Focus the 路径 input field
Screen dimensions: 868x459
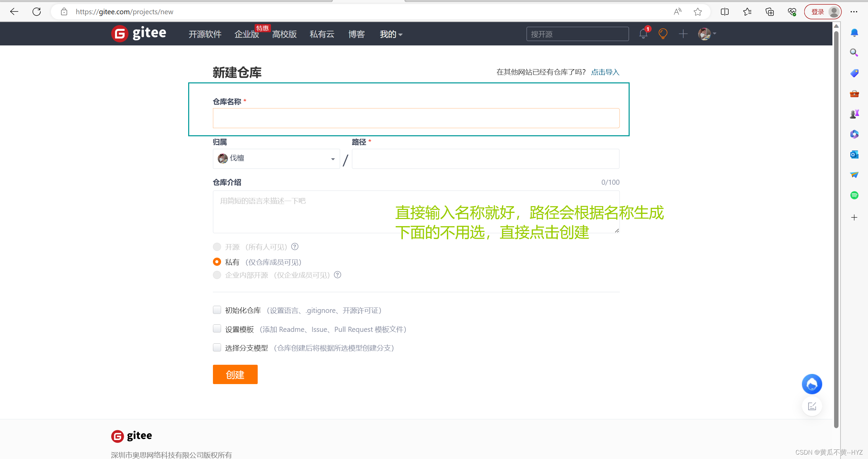pos(486,159)
